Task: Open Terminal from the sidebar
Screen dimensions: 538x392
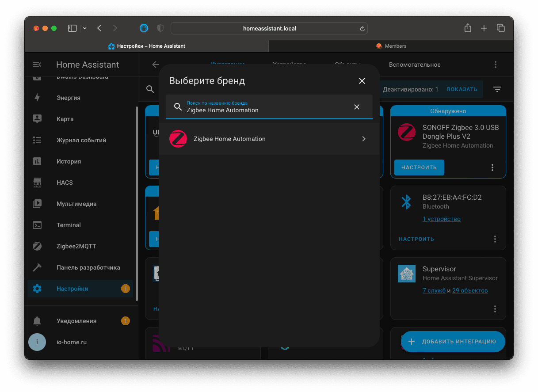Action: click(69, 225)
